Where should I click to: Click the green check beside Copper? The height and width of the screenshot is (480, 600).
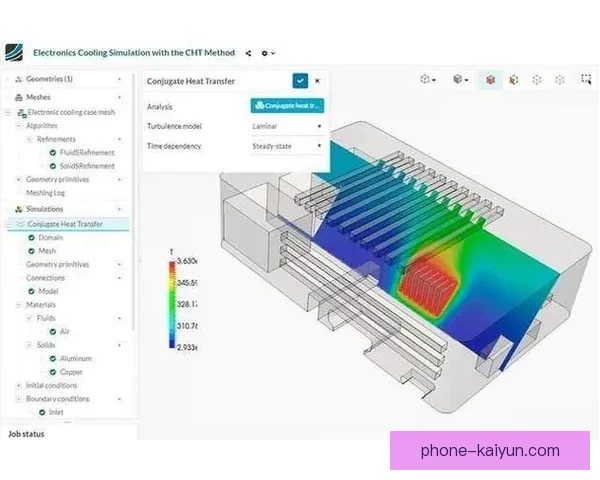51,371
